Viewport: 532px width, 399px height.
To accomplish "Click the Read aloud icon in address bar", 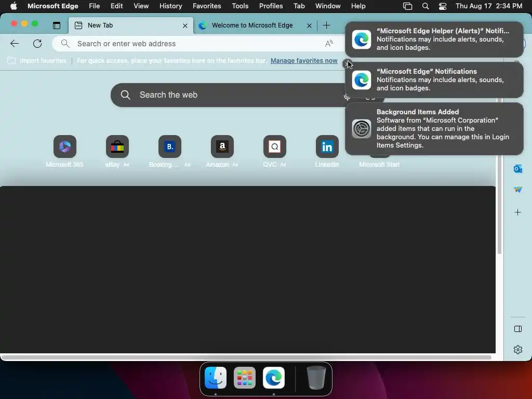I will pos(329,44).
